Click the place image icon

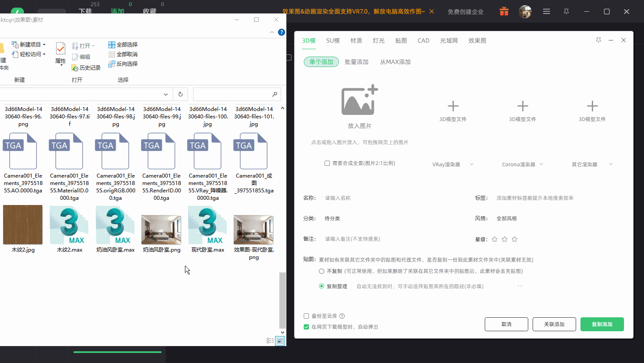pyautogui.click(x=359, y=100)
